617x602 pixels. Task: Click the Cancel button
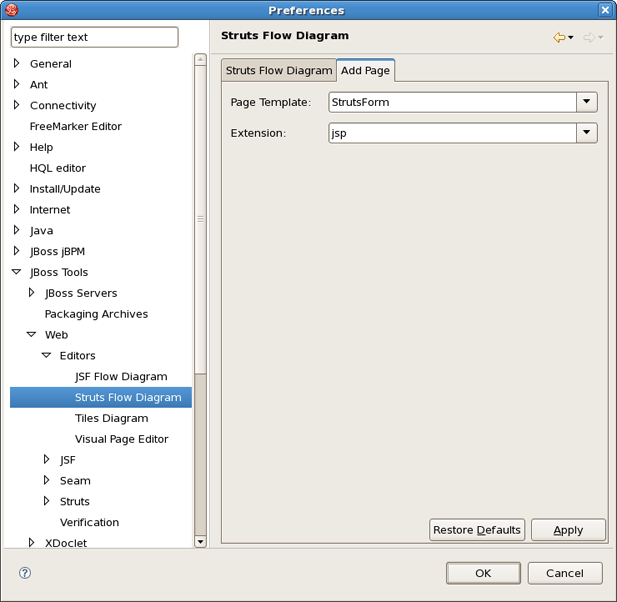tap(565, 573)
